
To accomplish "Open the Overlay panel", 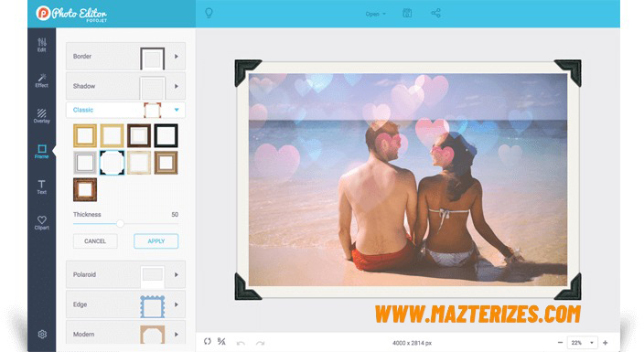I will (42, 116).
